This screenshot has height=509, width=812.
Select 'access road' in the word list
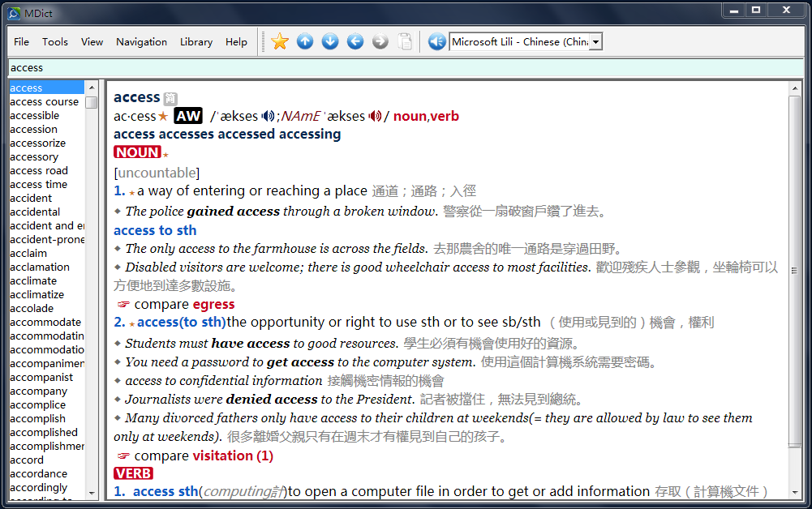click(39, 171)
